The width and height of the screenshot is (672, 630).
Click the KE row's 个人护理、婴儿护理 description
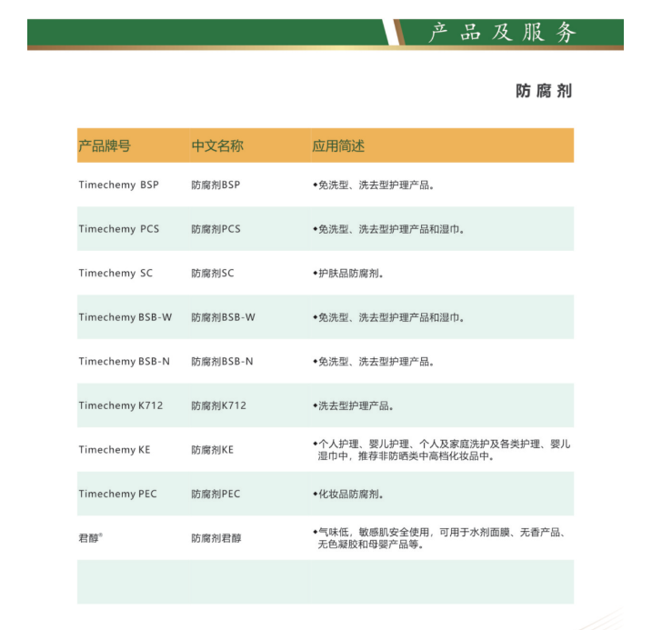441,450
